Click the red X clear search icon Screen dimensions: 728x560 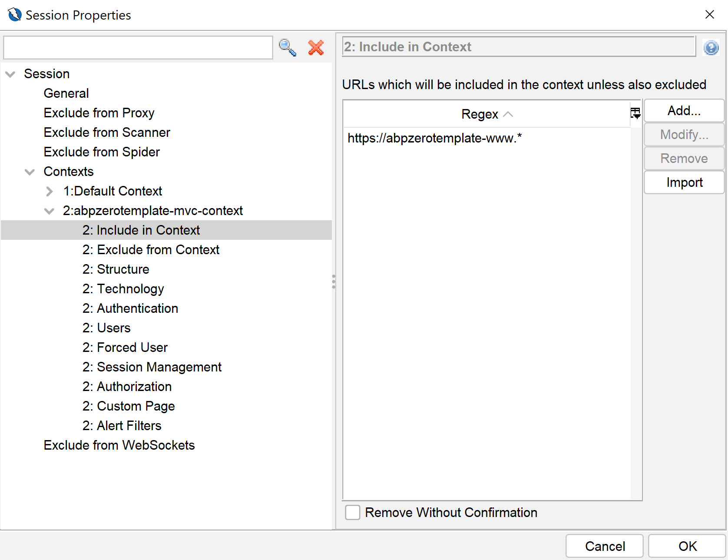tap(316, 47)
